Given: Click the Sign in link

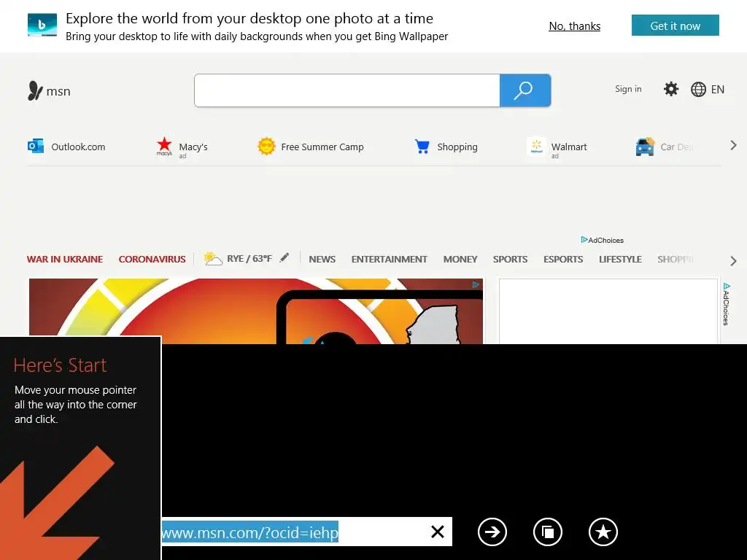Looking at the screenshot, I should click(628, 89).
